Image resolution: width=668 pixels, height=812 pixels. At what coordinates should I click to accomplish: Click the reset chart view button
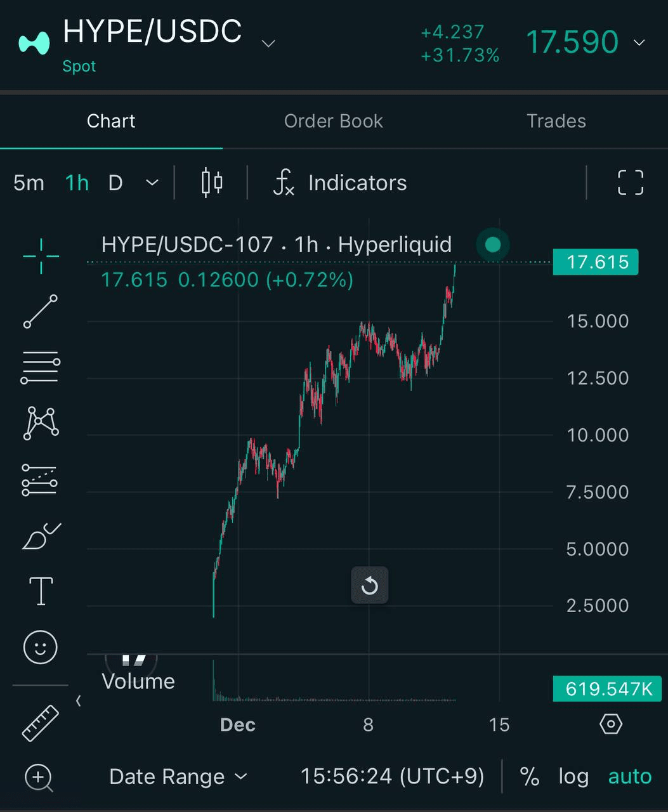[x=369, y=586]
